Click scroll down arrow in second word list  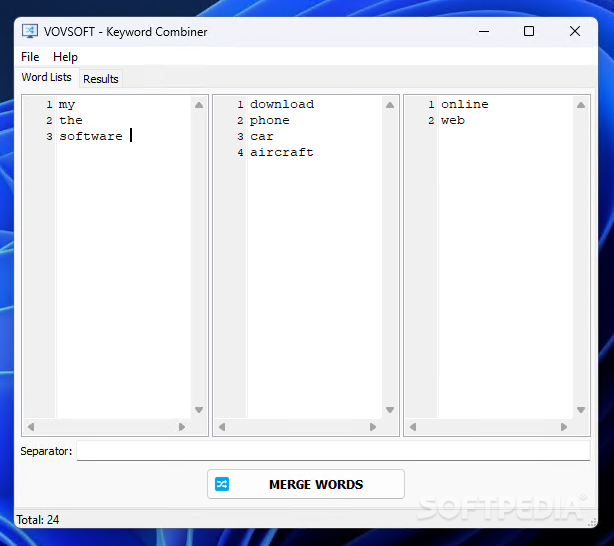[x=390, y=410]
